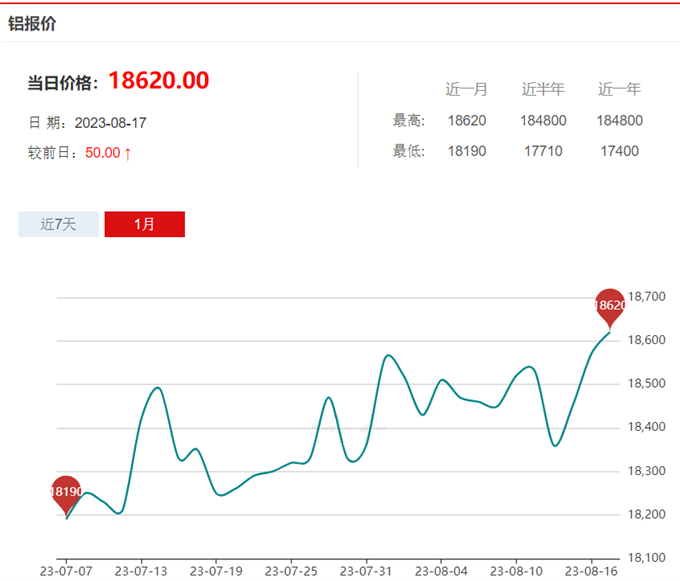Click the 50.00 change value

(102, 153)
